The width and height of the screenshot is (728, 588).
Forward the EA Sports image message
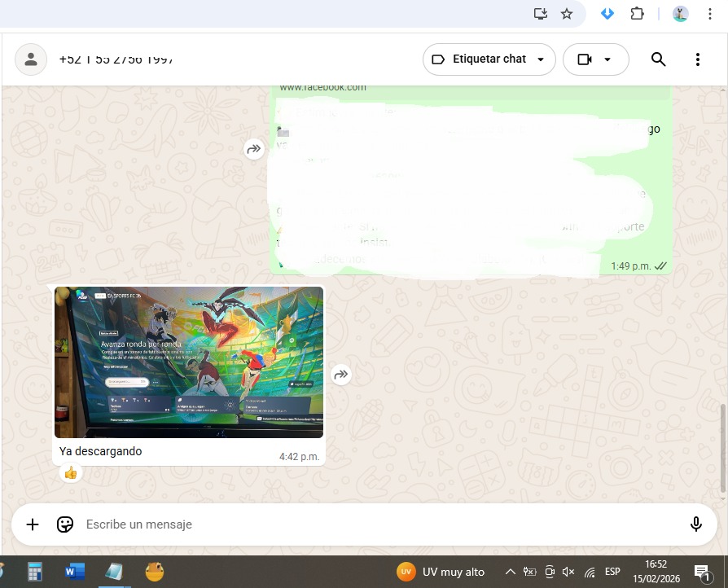340,375
